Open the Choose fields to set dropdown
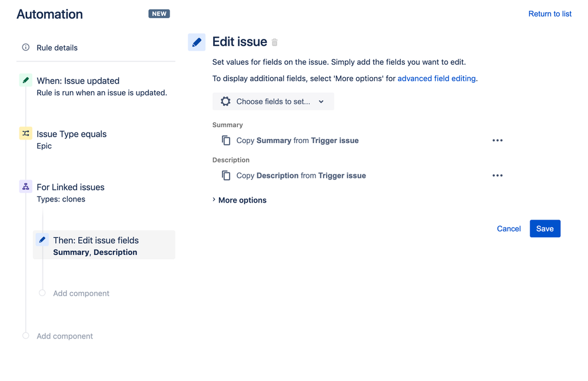The image size is (588, 381). pyautogui.click(x=273, y=102)
